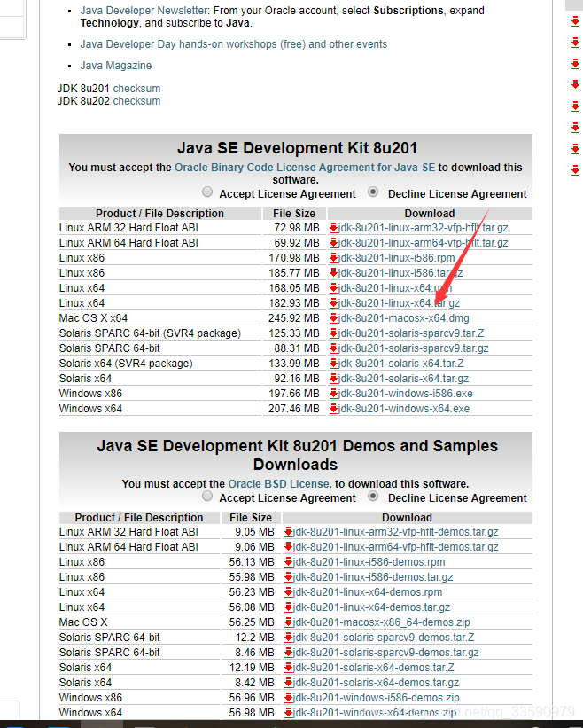Click the Mac OS X x64 description cell
This screenshot has width=583, height=728.
160,318
